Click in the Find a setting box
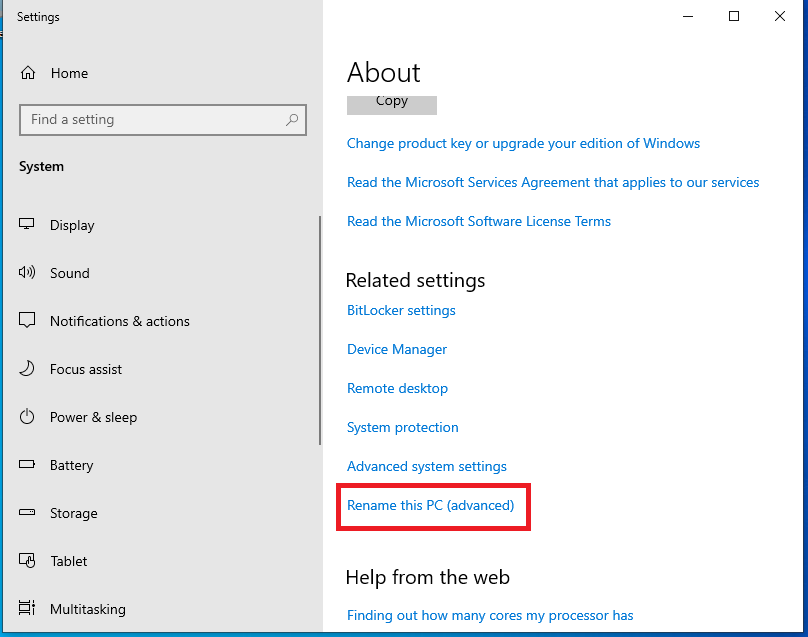The image size is (808, 637). click(x=150, y=120)
